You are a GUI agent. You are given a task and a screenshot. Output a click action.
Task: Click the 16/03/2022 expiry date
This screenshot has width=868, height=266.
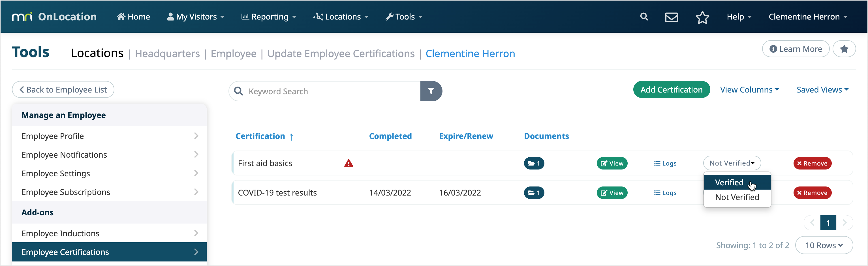click(460, 193)
